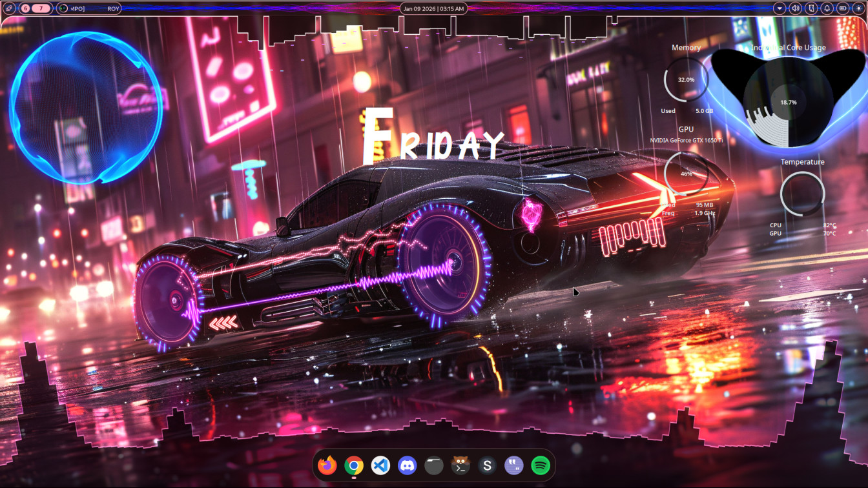Click the dark S app icon in dock
Viewport: 868px width, 488px height.
coord(487,465)
